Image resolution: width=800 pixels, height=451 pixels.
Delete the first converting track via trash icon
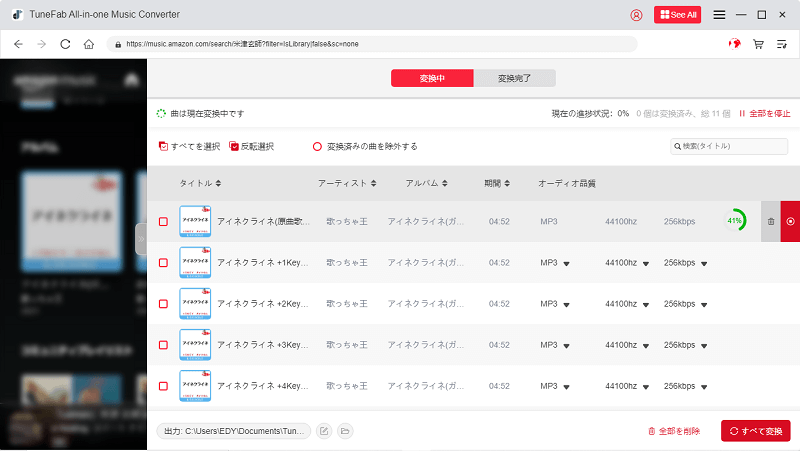(x=770, y=221)
